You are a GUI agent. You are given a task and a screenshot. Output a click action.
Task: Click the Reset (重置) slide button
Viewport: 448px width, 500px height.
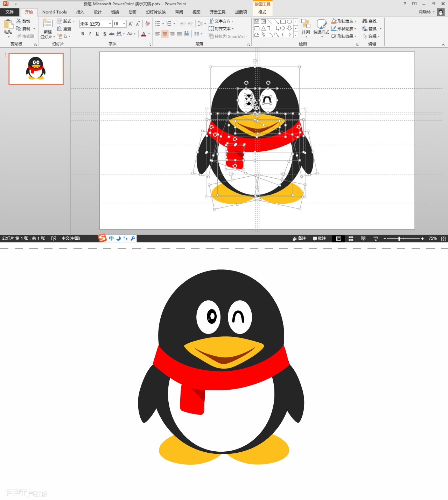point(64,29)
